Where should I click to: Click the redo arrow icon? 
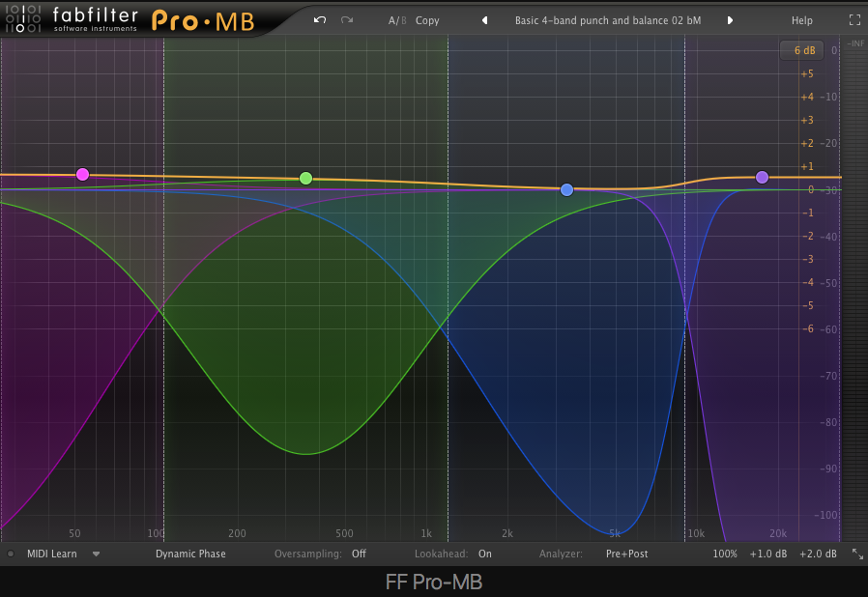[x=347, y=20]
